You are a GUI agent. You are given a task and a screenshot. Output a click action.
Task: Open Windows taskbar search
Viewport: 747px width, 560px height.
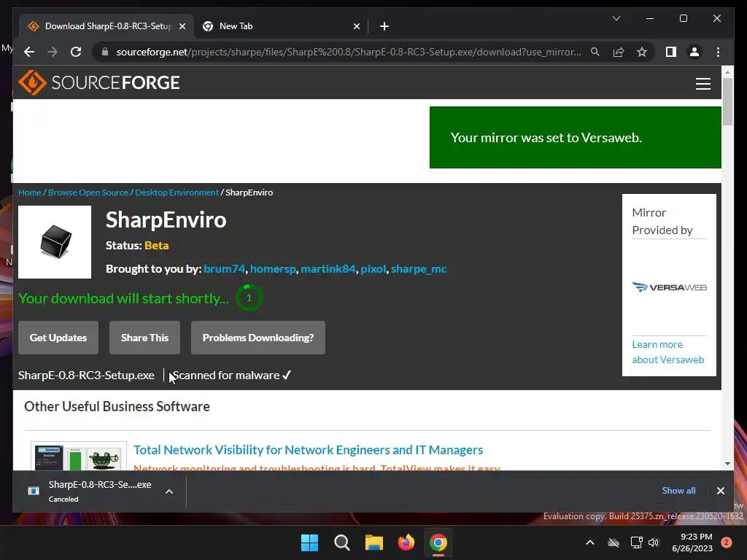342,542
